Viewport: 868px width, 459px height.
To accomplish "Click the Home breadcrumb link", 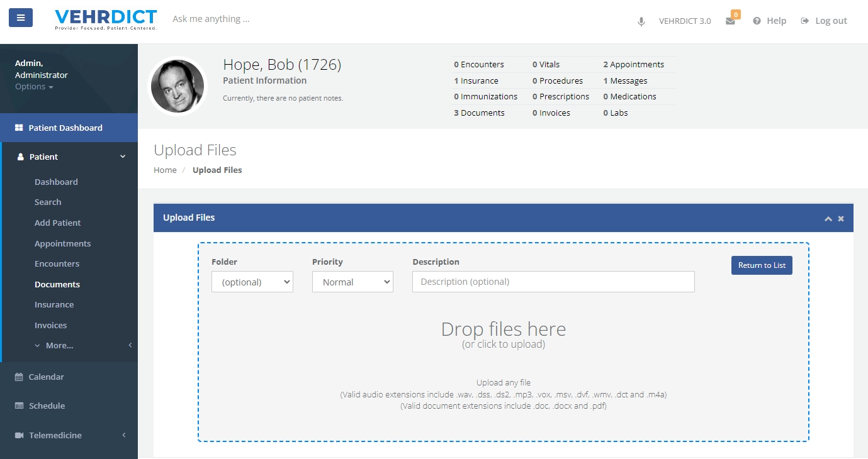I will pos(165,170).
